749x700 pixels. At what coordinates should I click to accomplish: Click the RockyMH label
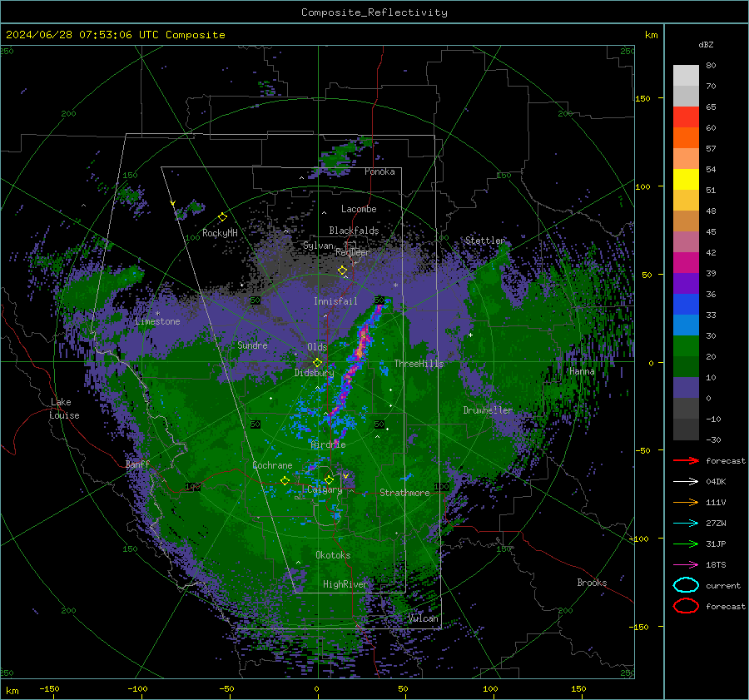[x=220, y=233]
